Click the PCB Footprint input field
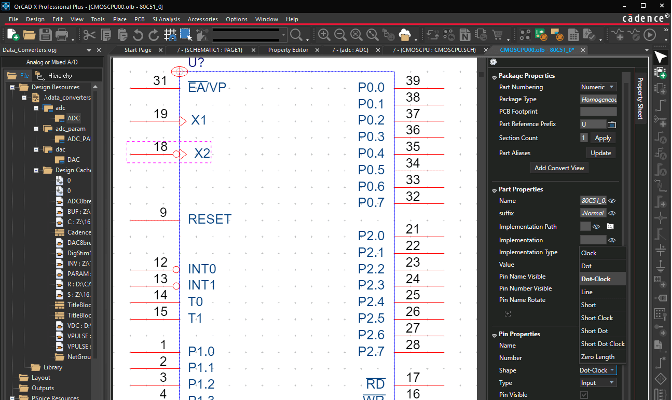The height and width of the screenshot is (400, 672). [x=598, y=111]
